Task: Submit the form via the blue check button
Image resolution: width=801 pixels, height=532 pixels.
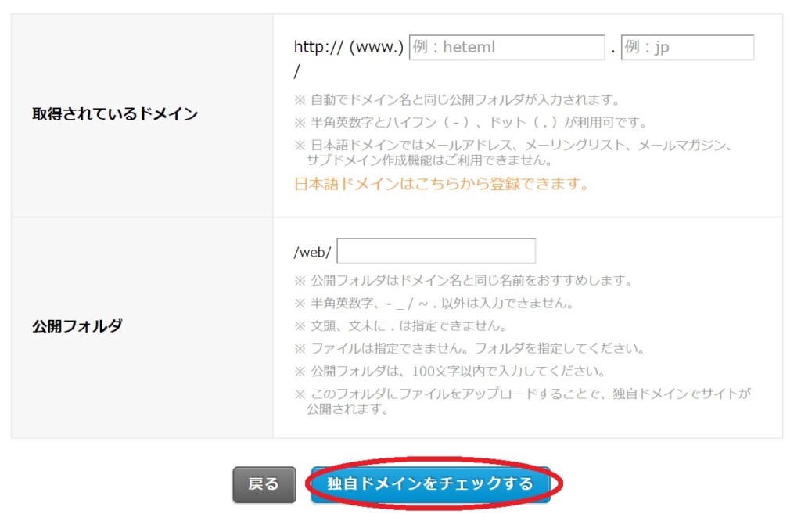Action: [433, 483]
